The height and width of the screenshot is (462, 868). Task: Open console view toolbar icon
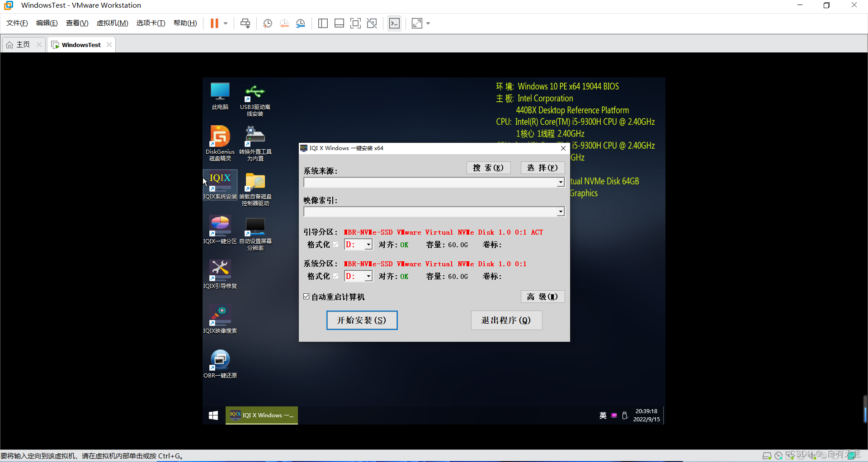point(394,23)
